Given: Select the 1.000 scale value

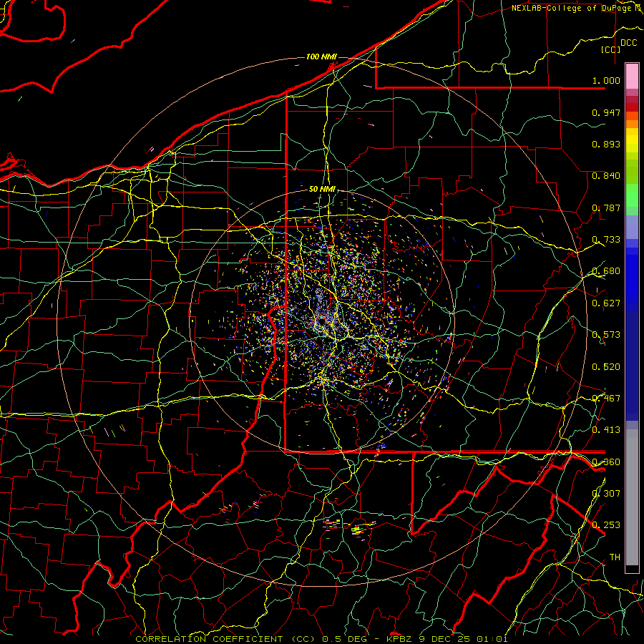Looking at the screenshot, I should 606,80.
